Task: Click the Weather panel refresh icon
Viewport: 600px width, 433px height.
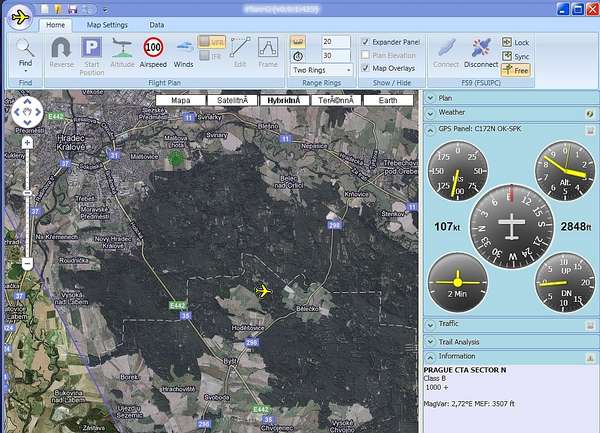Action: (x=590, y=114)
